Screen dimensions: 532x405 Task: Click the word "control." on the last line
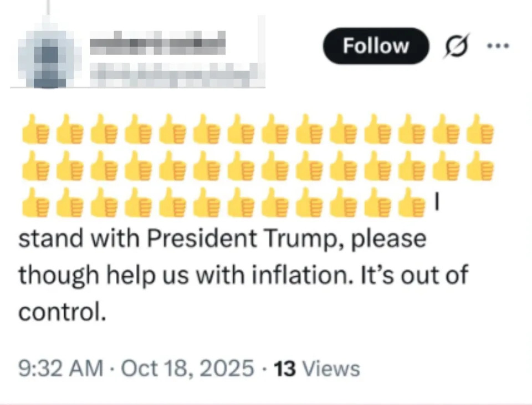[x=62, y=312]
